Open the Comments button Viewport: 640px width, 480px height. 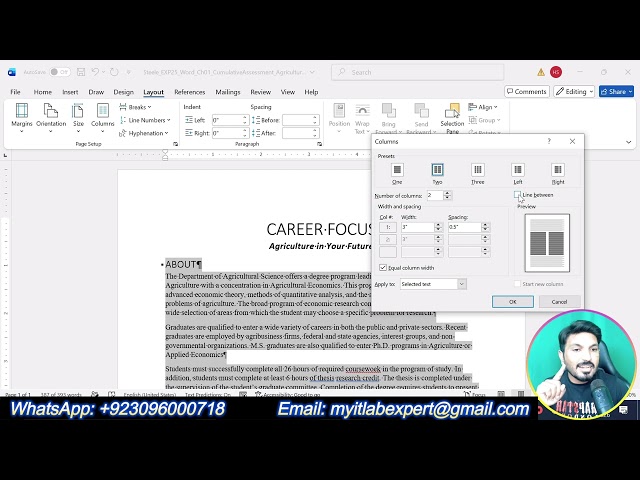tap(527, 92)
